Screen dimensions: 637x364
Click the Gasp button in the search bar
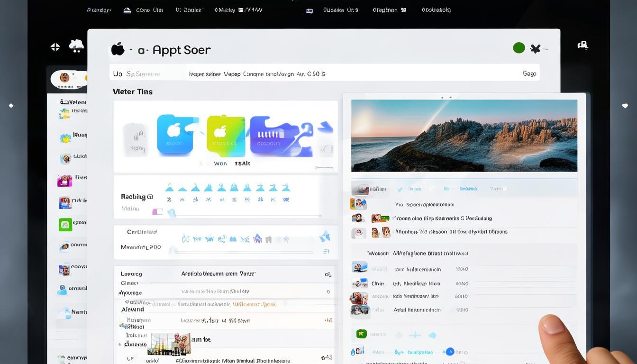tap(529, 73)
